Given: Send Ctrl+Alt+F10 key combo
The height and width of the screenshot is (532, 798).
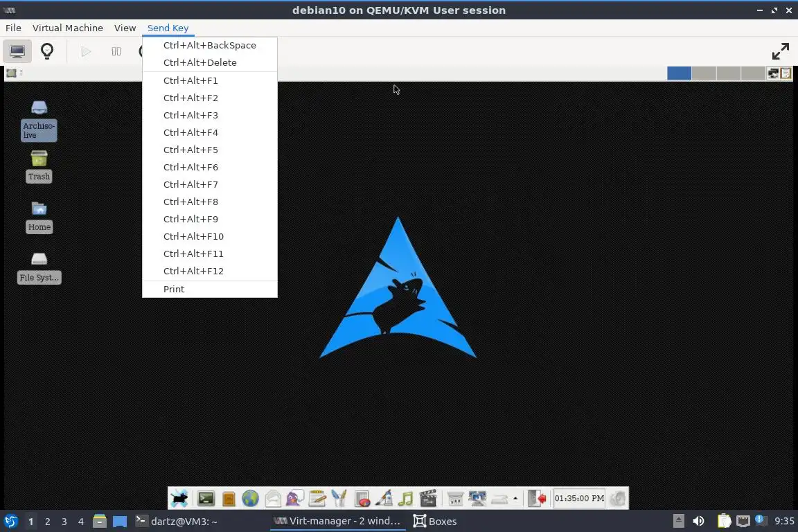Looking at the screenshot, I should click(x=210, y=236).
